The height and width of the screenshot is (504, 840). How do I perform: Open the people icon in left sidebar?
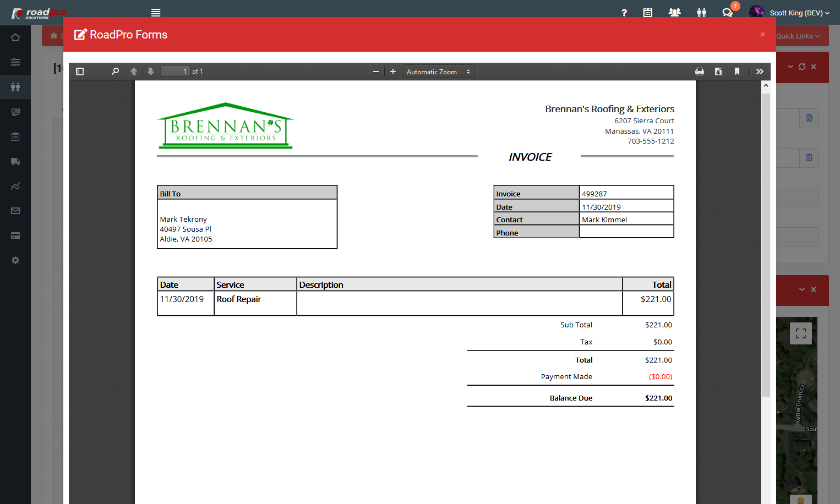15,87
